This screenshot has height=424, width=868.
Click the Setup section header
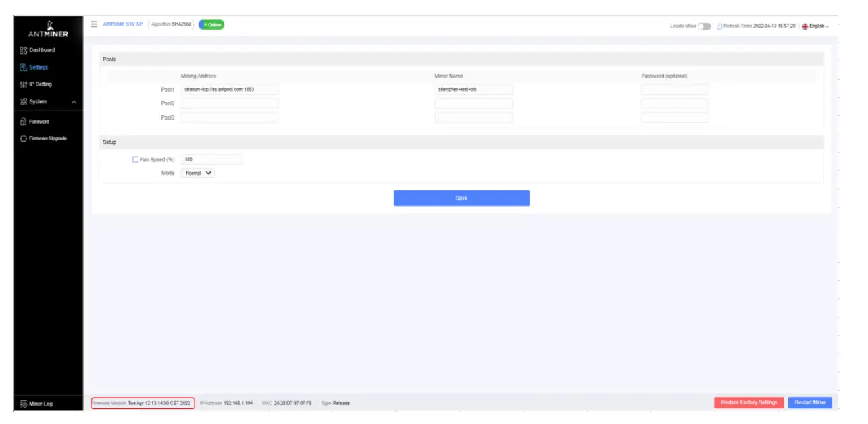(x=461, y=142)
